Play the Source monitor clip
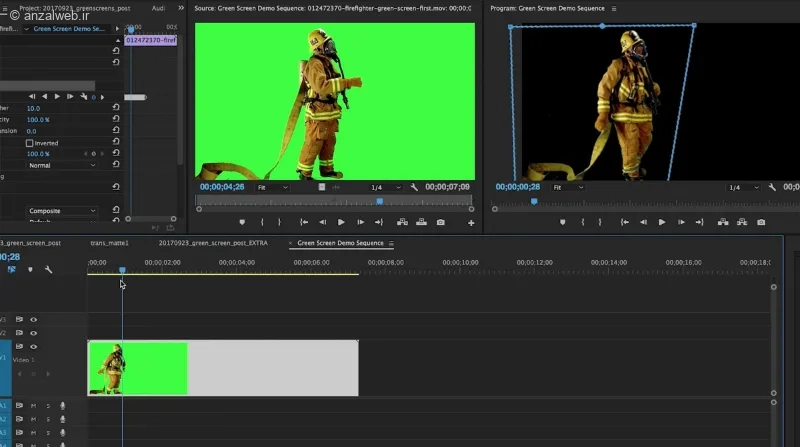The width and height of the screenshot is (800, 447). [341, 222]
